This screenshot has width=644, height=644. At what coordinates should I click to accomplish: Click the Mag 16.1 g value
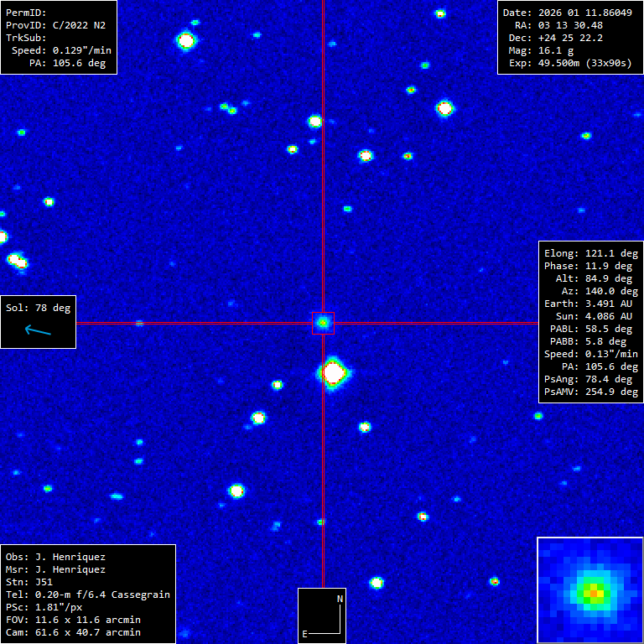[x=553, y=51]
